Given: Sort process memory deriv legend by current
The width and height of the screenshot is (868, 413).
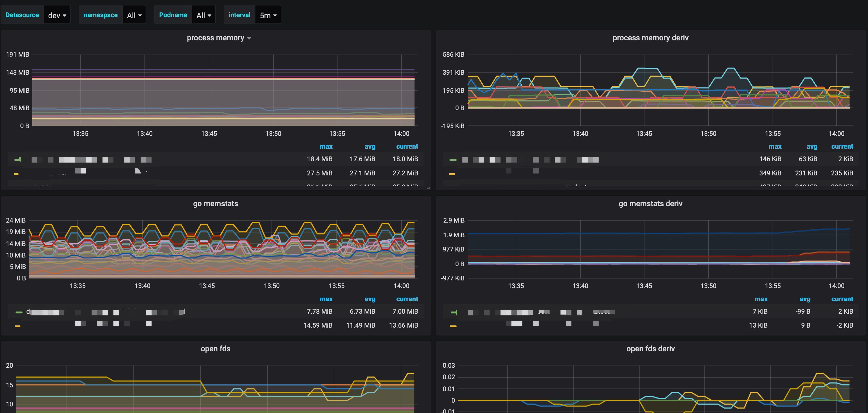Looking at the screenshot, I should [842, 146].
